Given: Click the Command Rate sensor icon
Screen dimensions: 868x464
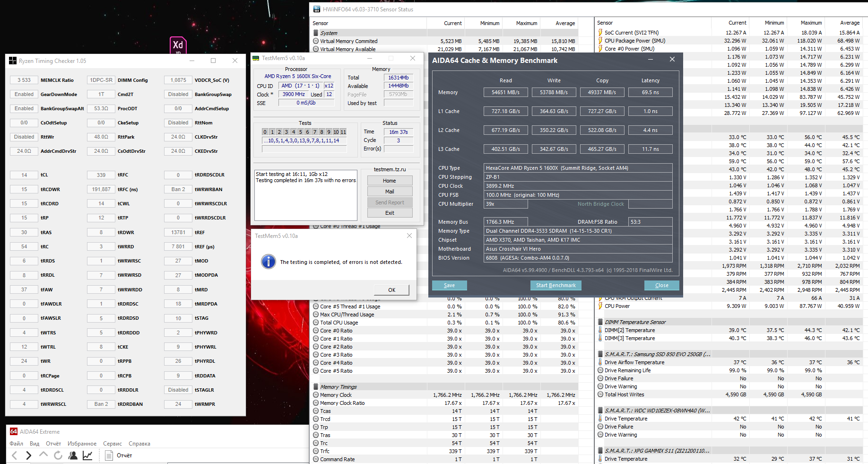Looking at the screenshot, I should click(x=316, y=459).
